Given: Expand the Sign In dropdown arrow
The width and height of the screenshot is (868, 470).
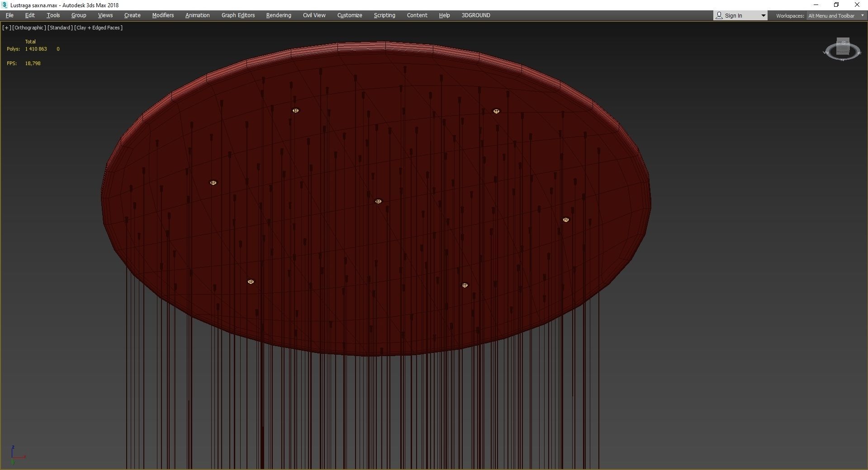Looking at the screenshot, I should tap(764, 16).
